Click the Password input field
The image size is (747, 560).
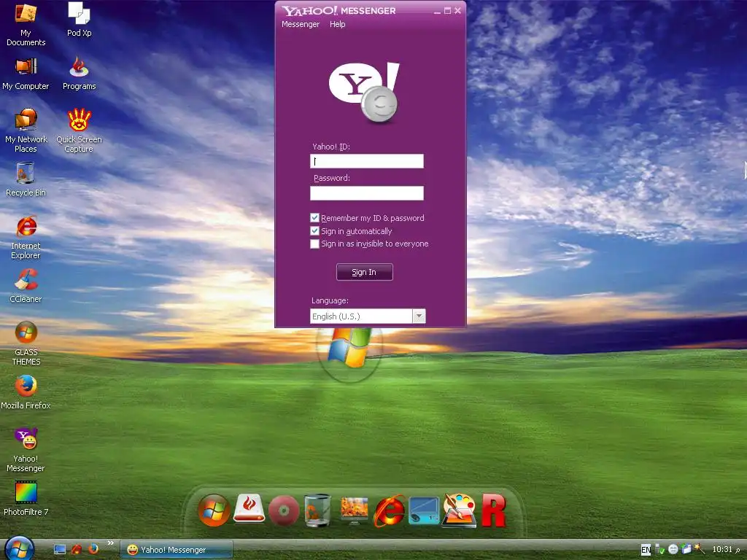[367, 192]
